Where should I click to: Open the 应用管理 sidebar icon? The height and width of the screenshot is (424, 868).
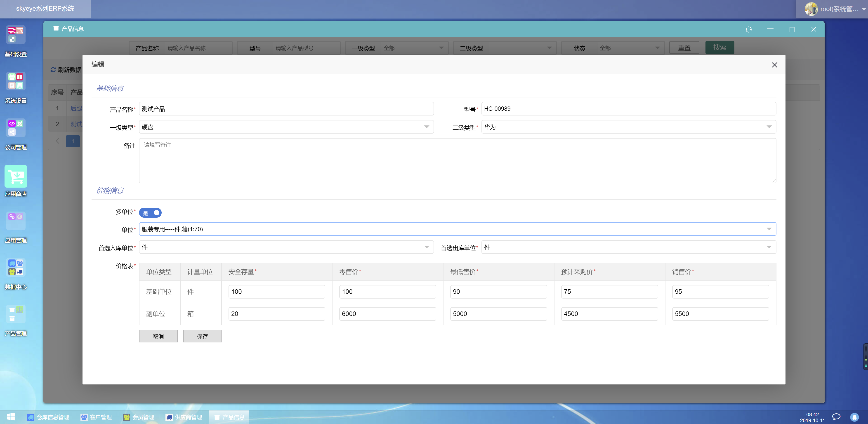coord(16,221)
